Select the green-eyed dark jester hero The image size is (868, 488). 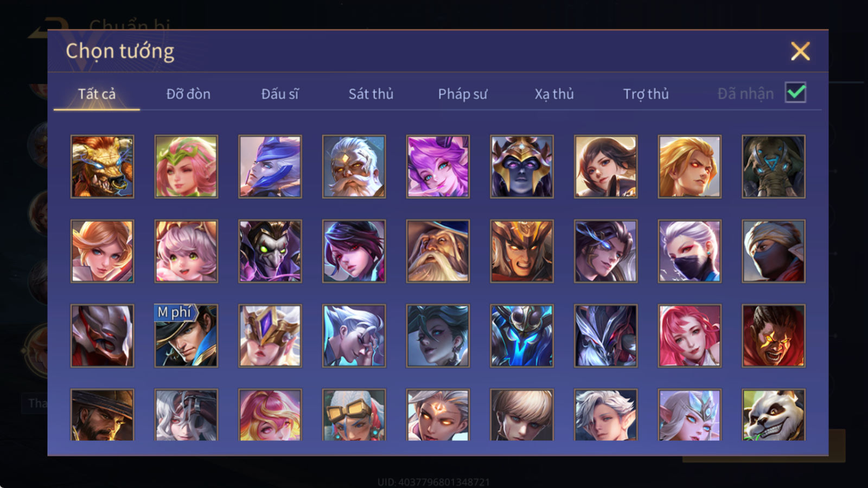point(270,251)
